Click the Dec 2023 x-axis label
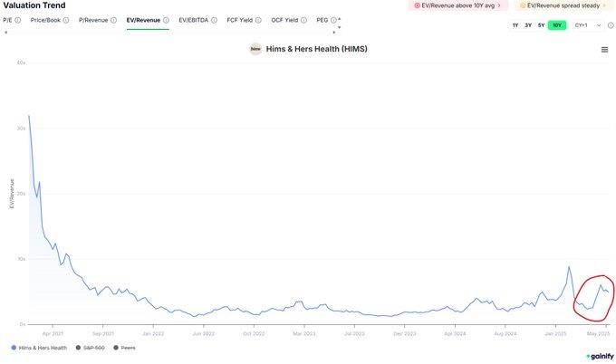The width and height of the screenshot is (616, 364). pos(405,334)
